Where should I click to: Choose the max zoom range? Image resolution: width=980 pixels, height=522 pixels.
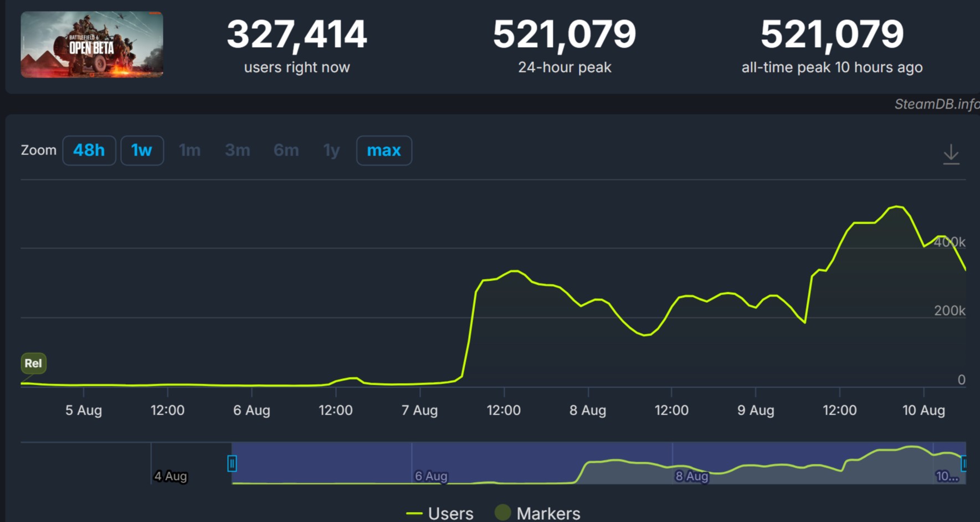[x=384, y=151]
